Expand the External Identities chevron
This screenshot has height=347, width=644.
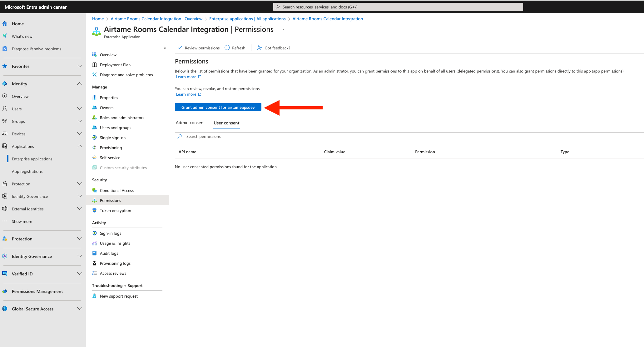click(80, 209)
